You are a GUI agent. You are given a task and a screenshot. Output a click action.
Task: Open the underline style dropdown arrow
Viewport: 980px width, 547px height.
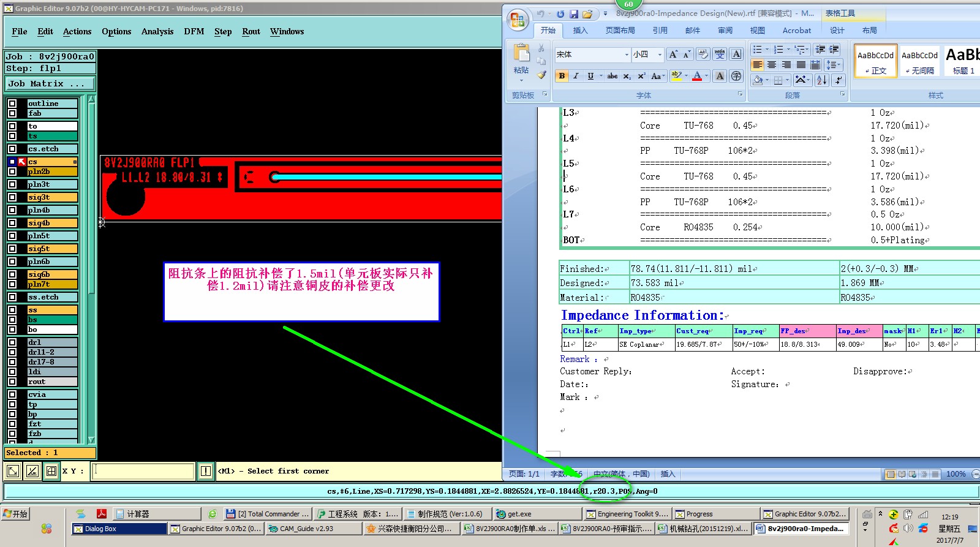601,76
